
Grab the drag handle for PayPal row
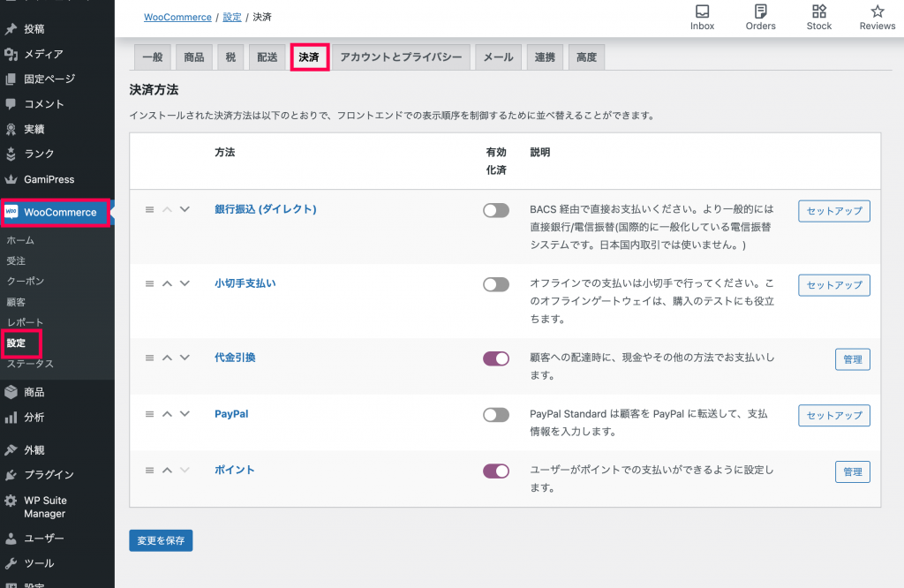point(149,414)
